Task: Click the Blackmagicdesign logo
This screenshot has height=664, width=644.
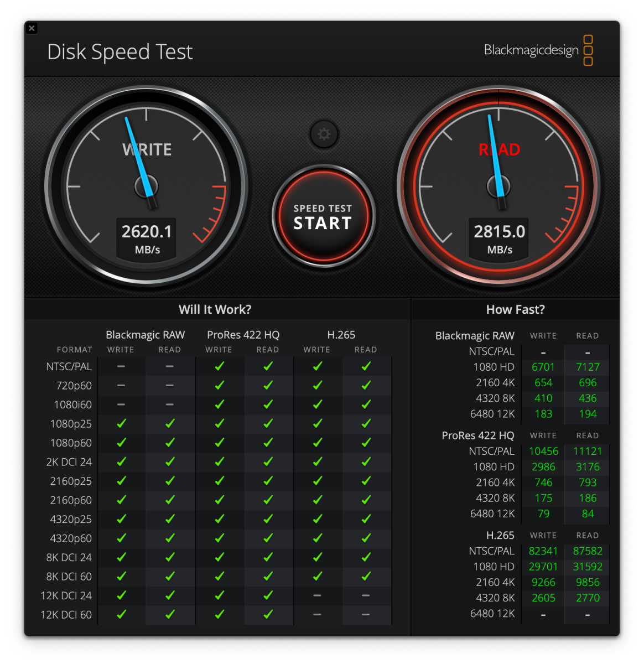Action: (x=538, y=50)
